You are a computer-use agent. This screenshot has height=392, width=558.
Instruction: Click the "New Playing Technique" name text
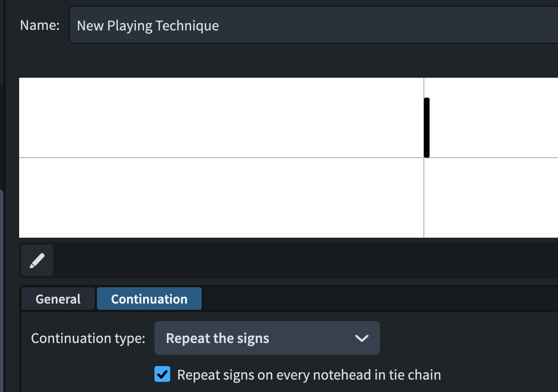tap(148, 25)
